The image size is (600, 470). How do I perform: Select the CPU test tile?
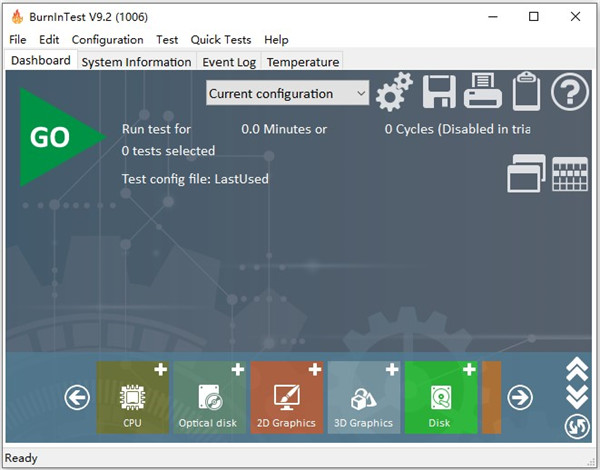tap(132, 398)
